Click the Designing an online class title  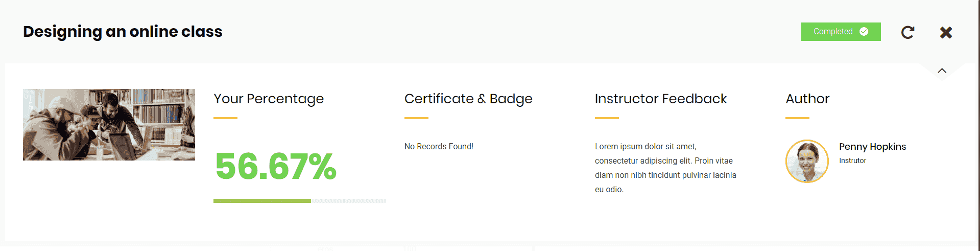[123, 32]
